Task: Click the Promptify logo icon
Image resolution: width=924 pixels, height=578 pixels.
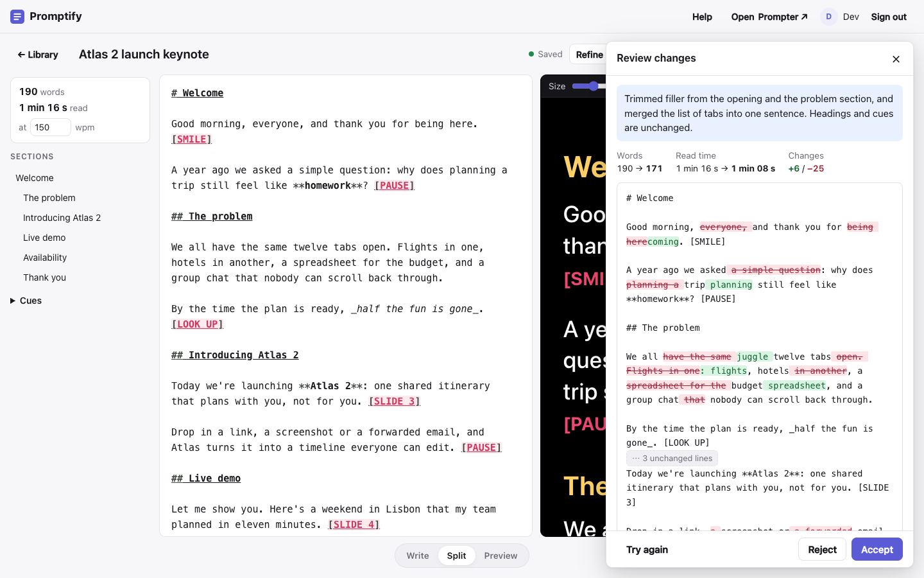Action: (x=17, y=17)
